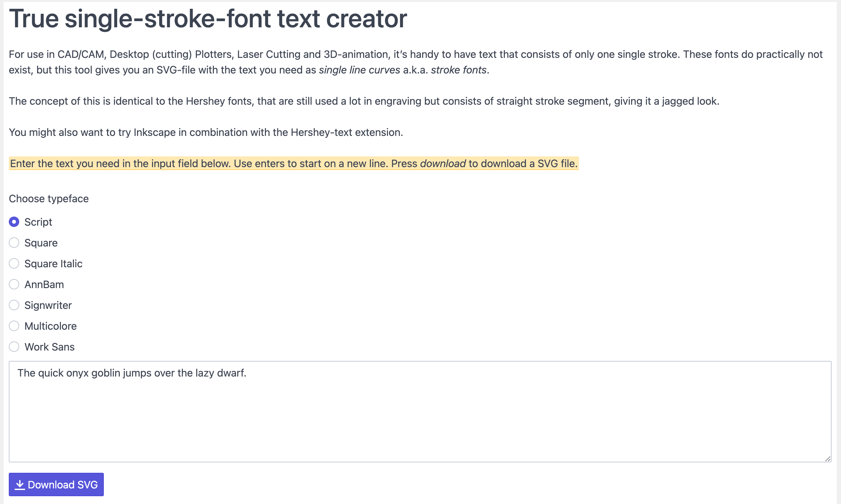Click the Inkscape Hershey-text extension sentence
841x504 pixels.
206,132
